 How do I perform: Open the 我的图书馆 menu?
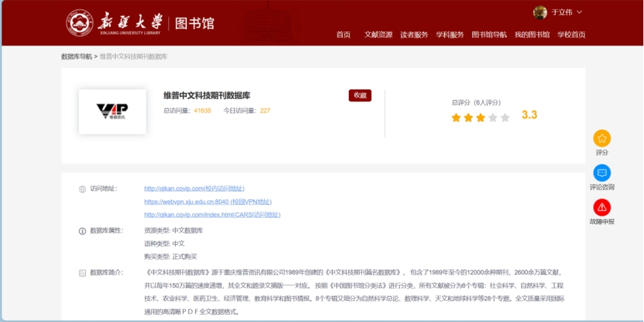pyautogui.click(x=532, y=35)
